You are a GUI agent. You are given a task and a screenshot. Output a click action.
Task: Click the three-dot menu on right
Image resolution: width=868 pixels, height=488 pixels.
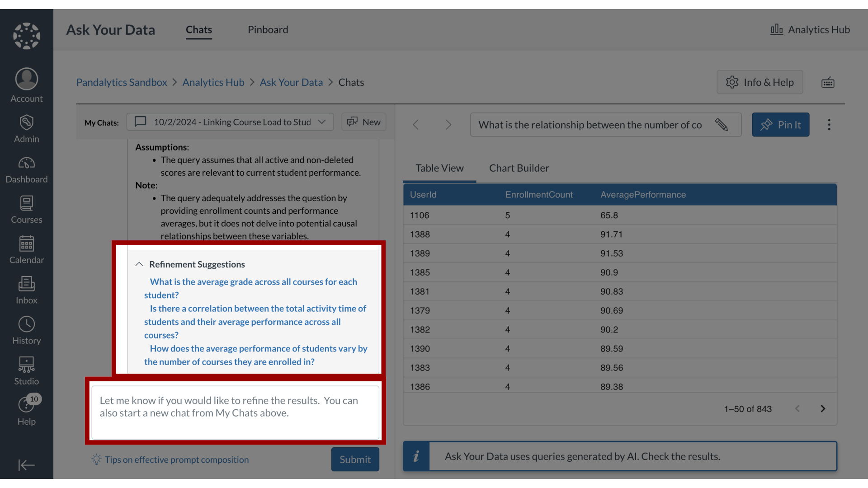pos(829,125)
